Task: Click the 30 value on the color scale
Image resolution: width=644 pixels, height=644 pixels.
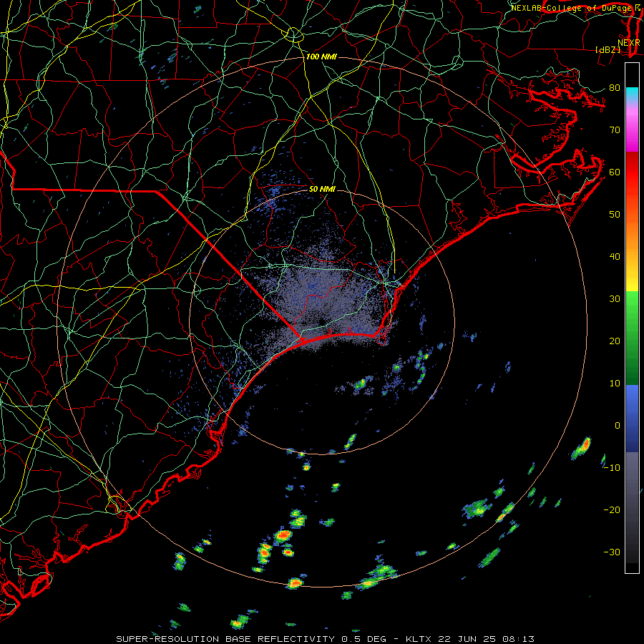Action: tap(615, 299)
